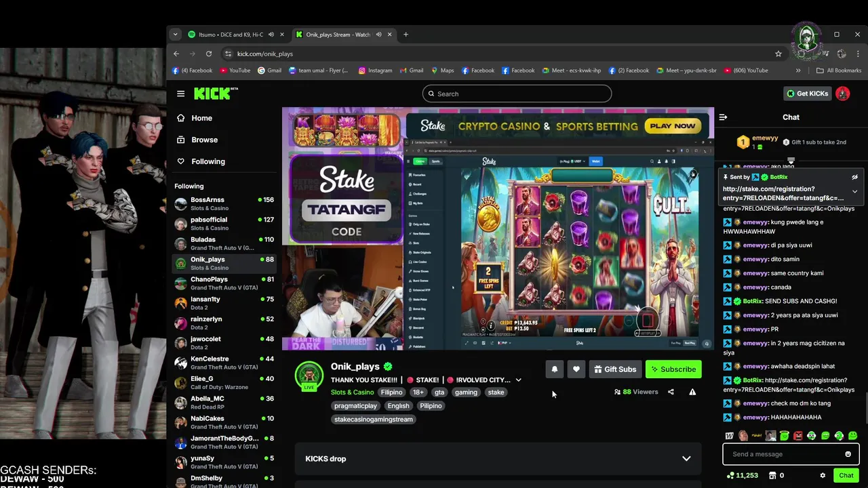
Task: Open a new browser tab with the plus
Action: point(406,35)
